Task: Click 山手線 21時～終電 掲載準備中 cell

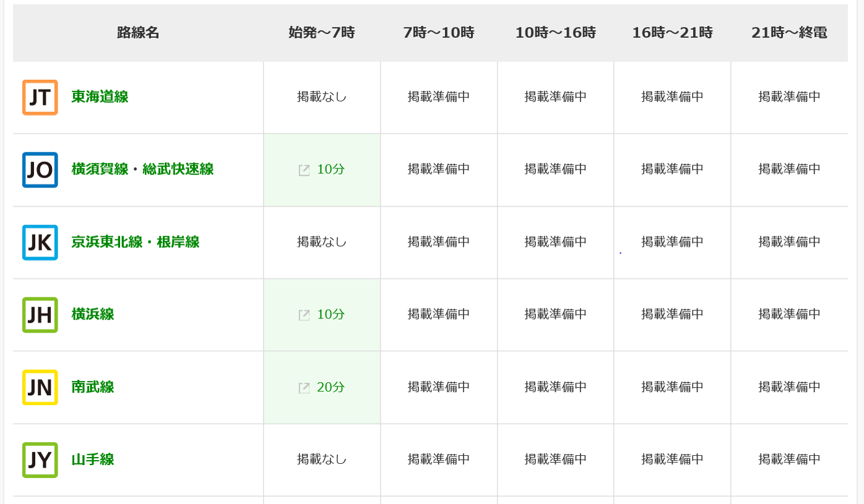Action: point(790,459)
